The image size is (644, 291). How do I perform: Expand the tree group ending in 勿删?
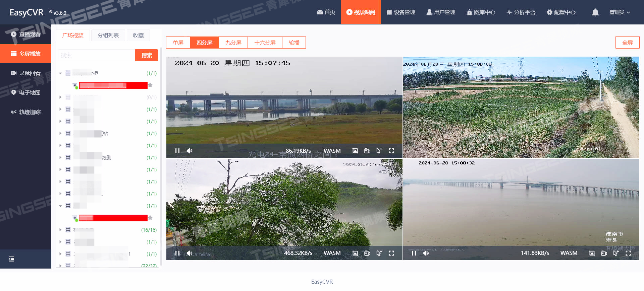coord(60,158)
